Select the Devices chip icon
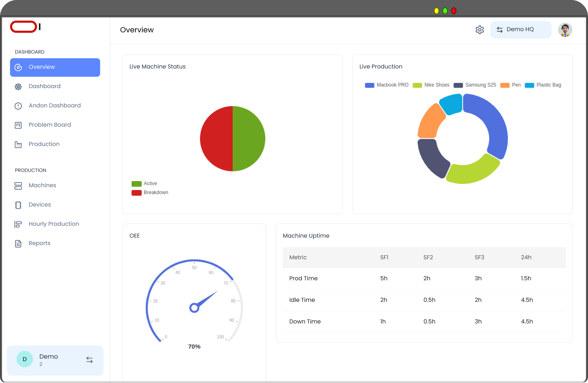This screenshot has width=588, height=383. (x=18, y=205)
